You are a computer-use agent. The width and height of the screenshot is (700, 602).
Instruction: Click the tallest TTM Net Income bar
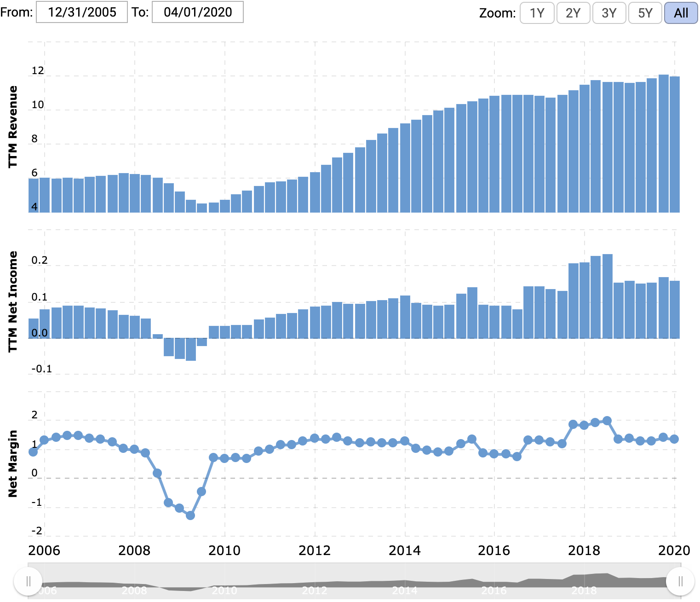[x=607, y=296]
